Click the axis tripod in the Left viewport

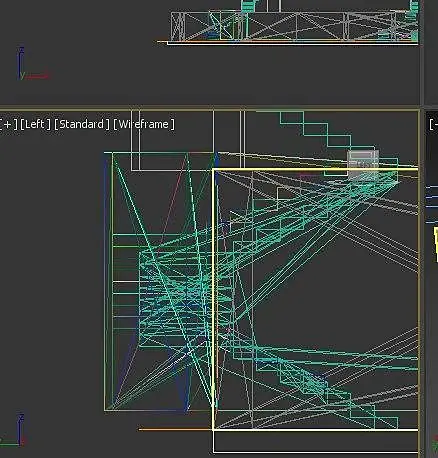[x=13, y=430]
